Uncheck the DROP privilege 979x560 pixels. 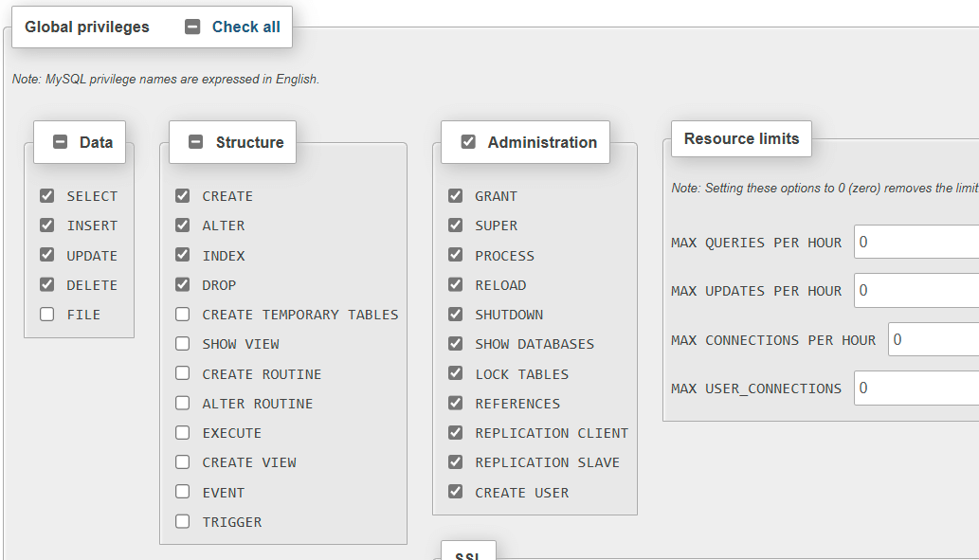tap(183, 284)
